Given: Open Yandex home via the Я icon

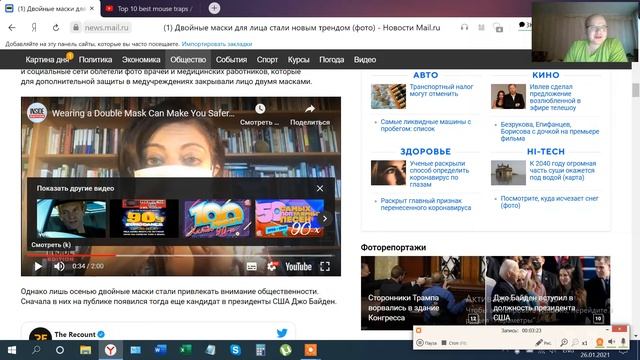Looking at the screenshot, I should (x=34, y=28).
